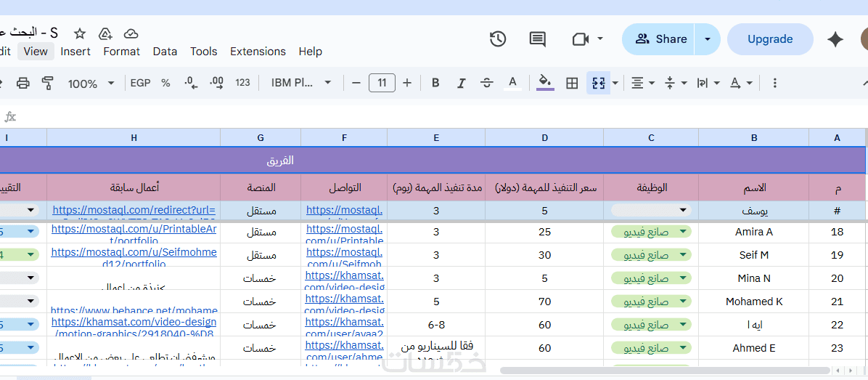Open the Insert menu
Screen dimensions: 868x380
pyautogui.click(x=75, y=52)
